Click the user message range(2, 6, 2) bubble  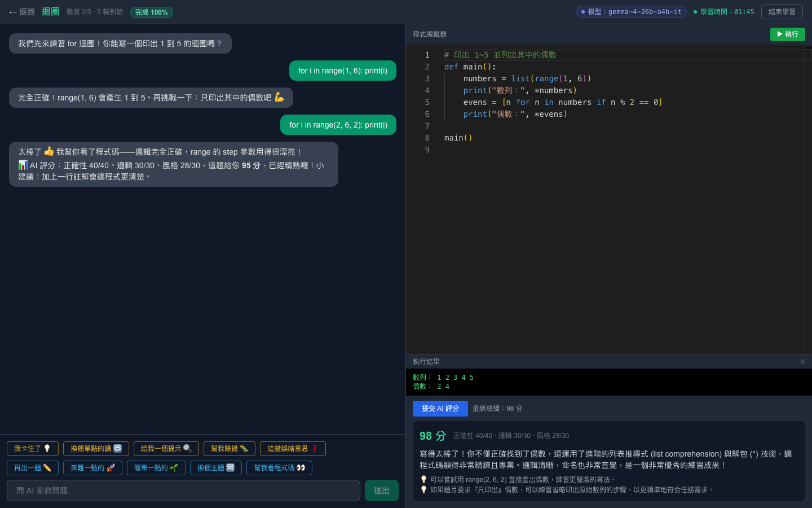point(338,125)
